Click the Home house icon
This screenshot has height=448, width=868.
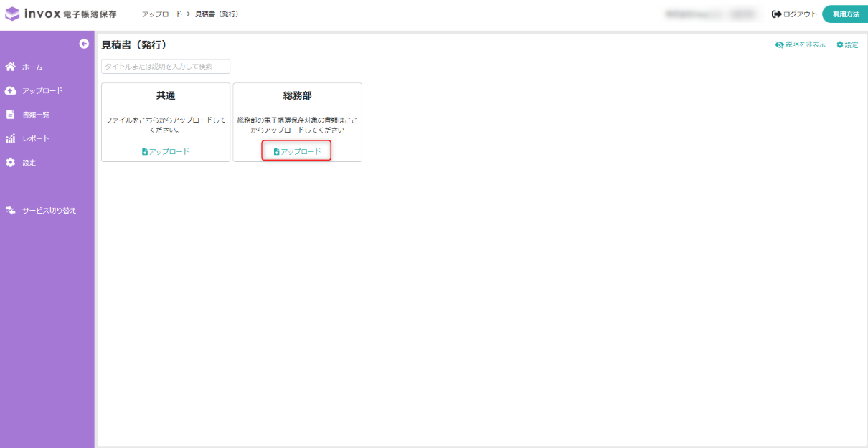pos(10,67)
